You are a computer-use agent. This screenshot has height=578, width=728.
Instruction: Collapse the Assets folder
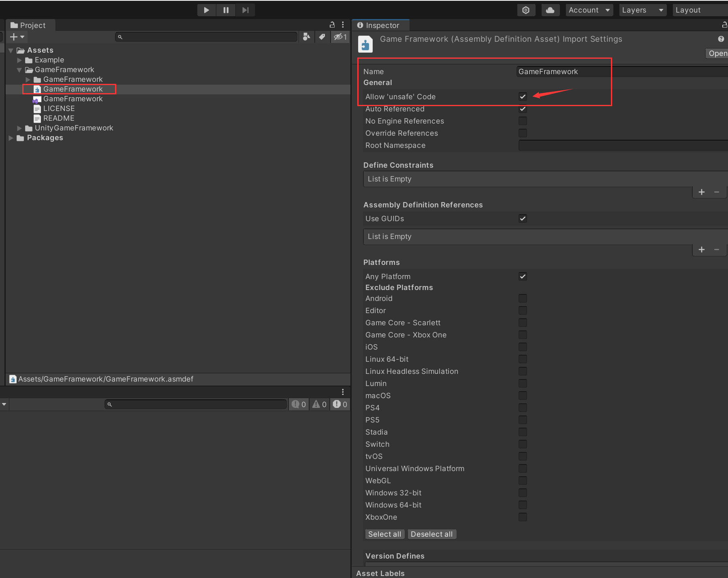(x=11, y=50)
